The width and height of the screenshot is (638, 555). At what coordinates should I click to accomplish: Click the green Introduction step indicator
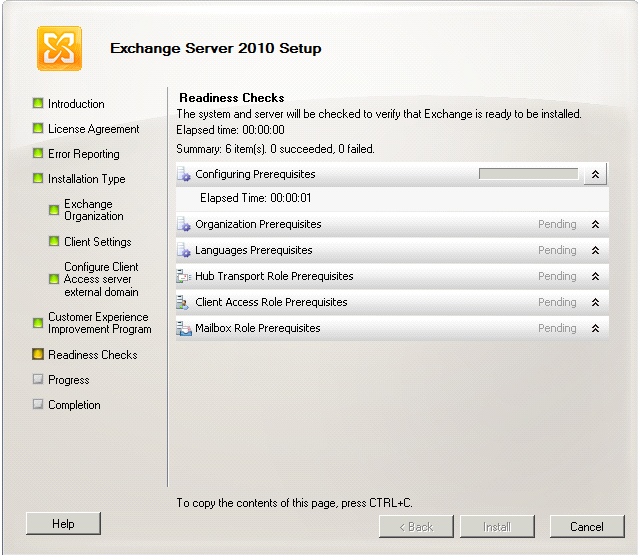tap(38, 103)
